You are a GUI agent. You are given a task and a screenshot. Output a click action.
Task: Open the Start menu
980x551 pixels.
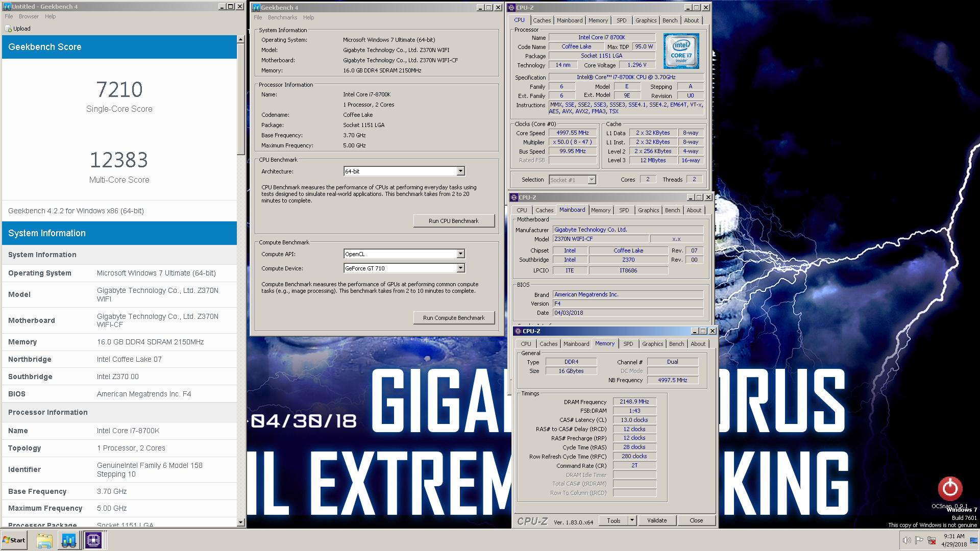click(14, 540)
